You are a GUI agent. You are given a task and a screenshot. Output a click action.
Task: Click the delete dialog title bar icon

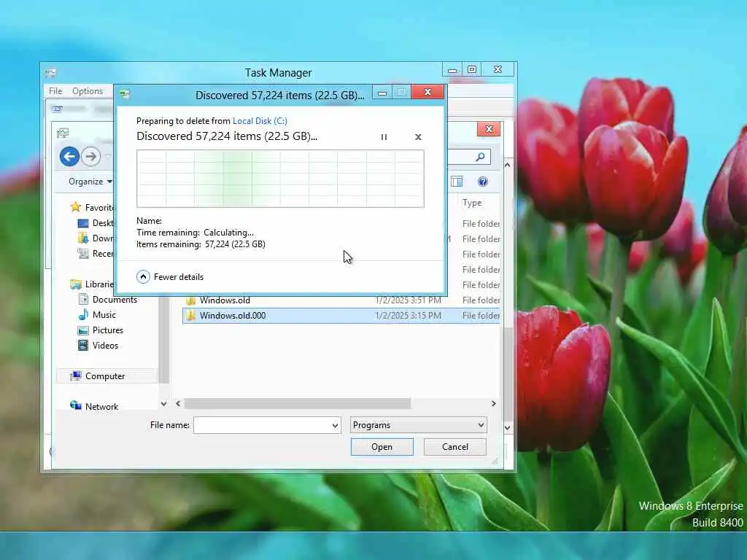[x=125, y=94]
